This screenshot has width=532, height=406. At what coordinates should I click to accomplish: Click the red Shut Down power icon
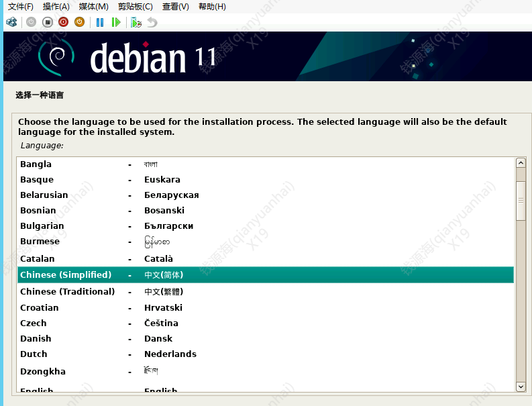click(63, 22)
